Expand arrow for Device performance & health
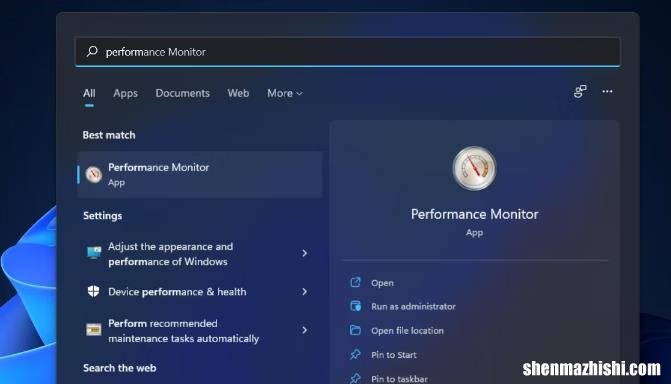 pos(304,292)
